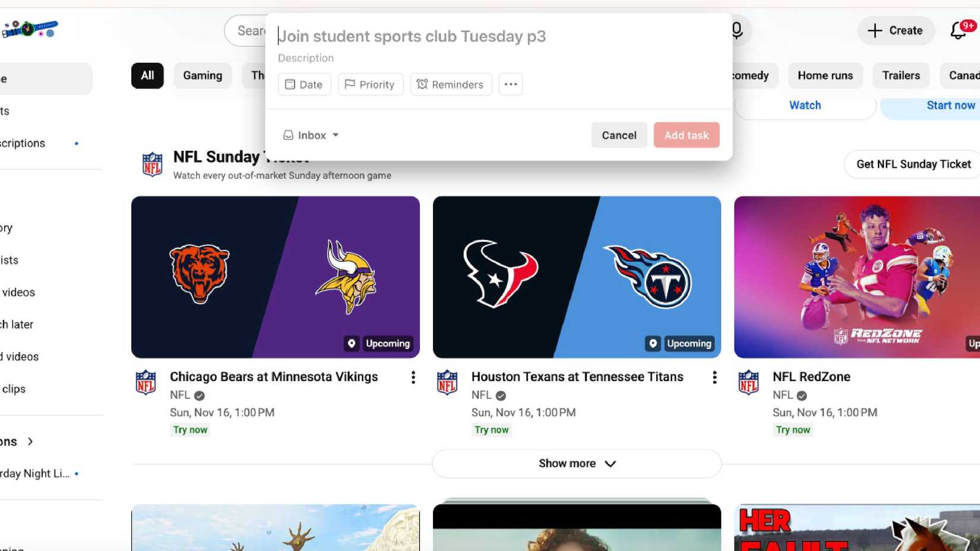Set task Priority
Screen dimensions: 980x551
pyautogui.click(x=371, y=84)
